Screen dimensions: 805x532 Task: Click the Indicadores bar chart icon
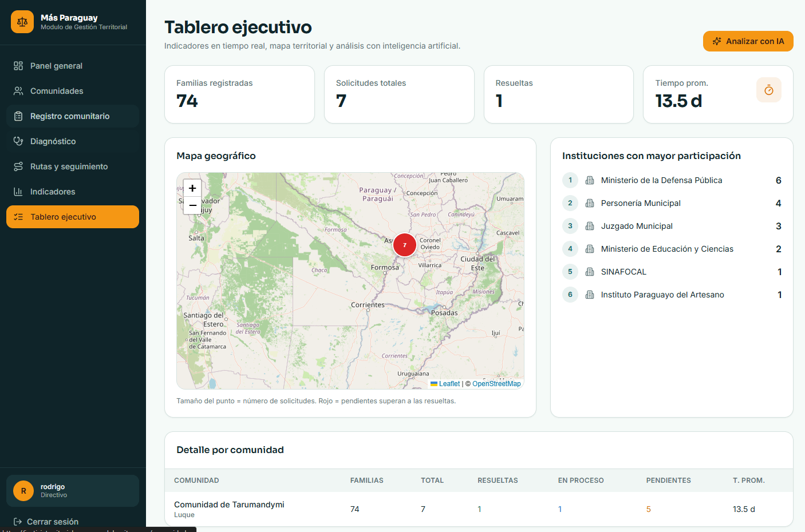18,192
